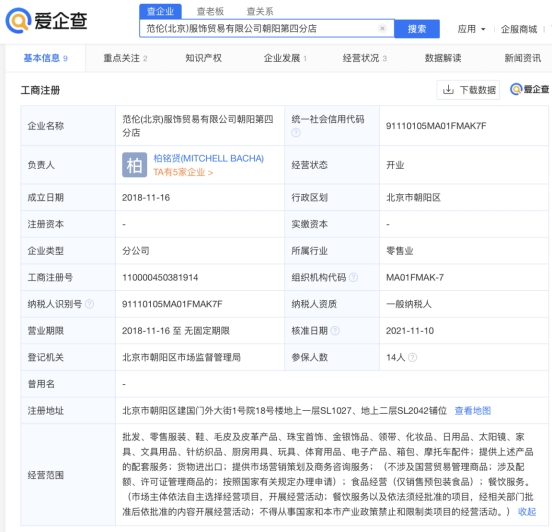Click the 工商注册 section heading
Image resolution: width=553 pixels, height=532 pixels.
pos(40,90)
